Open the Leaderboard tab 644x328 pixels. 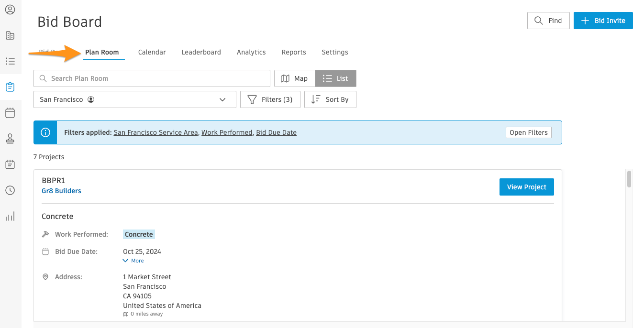pyautogui.click(x=201, y=52)
